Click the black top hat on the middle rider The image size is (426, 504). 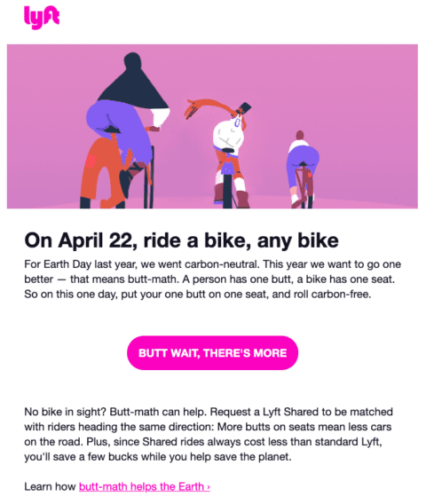[245, 107]
